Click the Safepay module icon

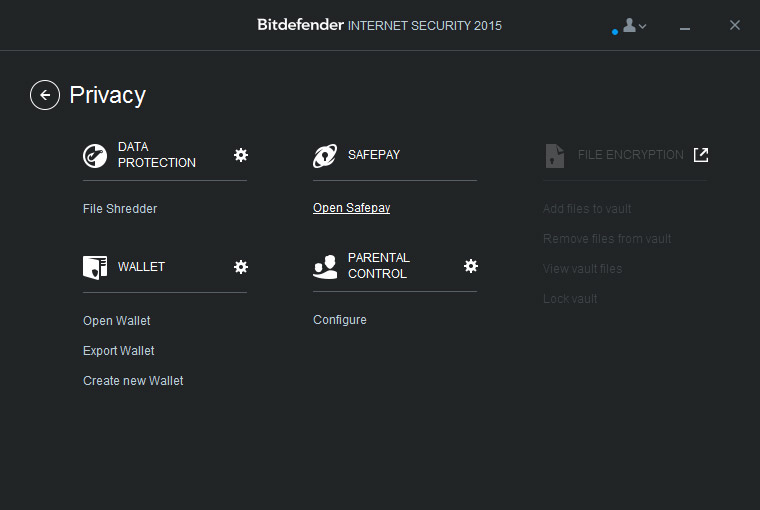click(x=325, y=156)
